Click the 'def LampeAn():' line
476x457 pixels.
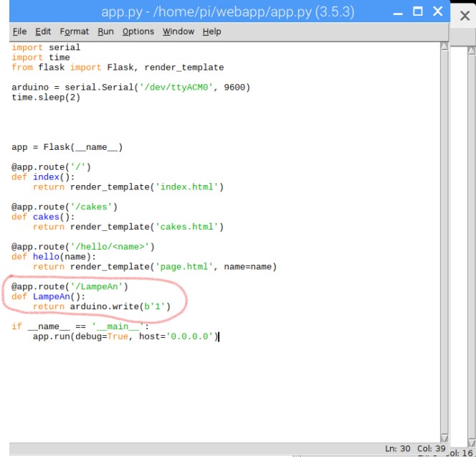(48, 296)
